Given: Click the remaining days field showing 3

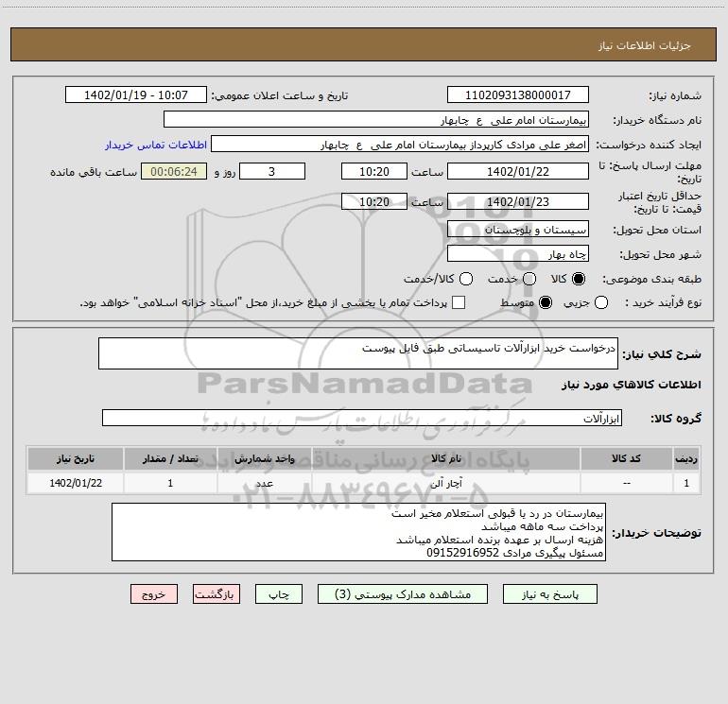Looking at the screenshot, I should coord(272,171).
